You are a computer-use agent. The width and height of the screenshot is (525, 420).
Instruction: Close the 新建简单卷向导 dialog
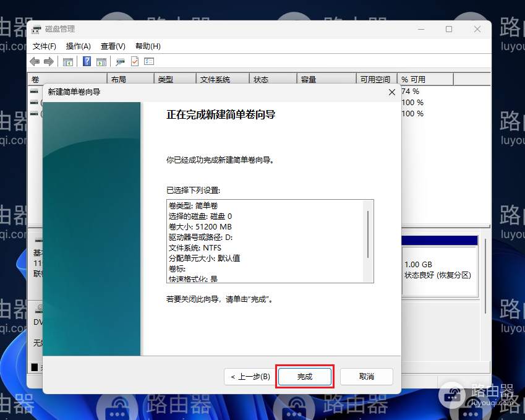coord(392,92)
